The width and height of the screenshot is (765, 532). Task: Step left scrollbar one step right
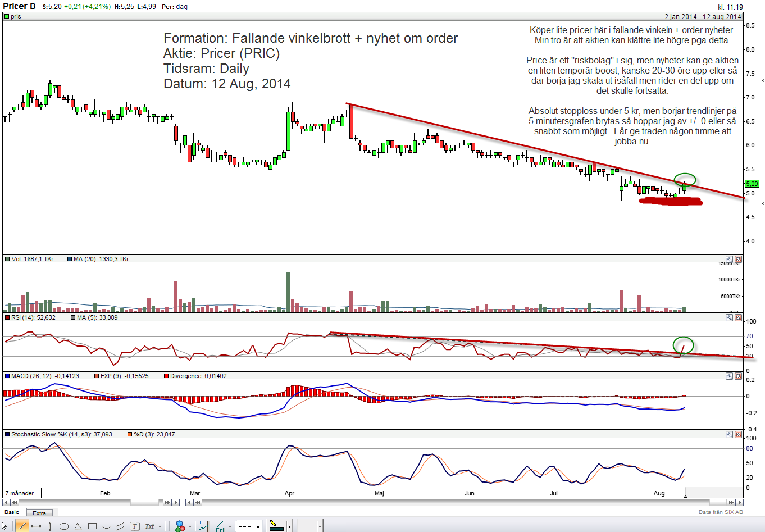176,502
